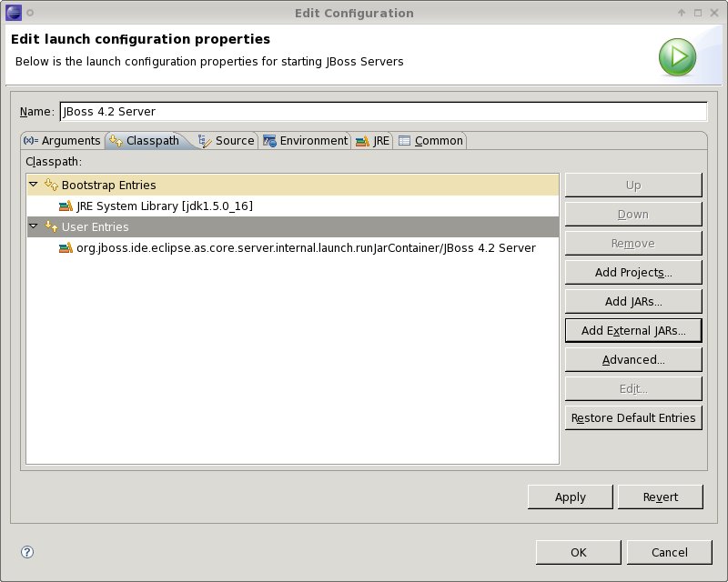Select the User Entries row
728x582 pixels.
(x=293, y=226)
